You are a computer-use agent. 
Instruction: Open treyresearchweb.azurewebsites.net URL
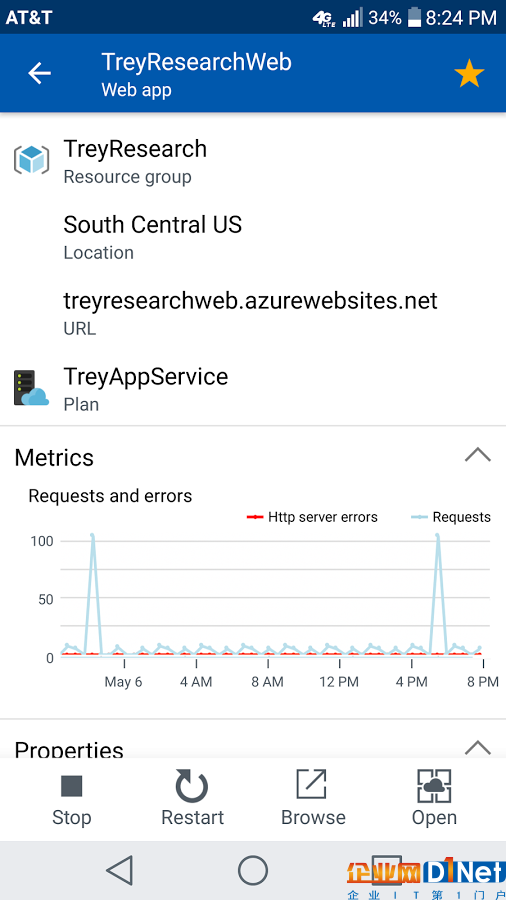click(251, 301)
